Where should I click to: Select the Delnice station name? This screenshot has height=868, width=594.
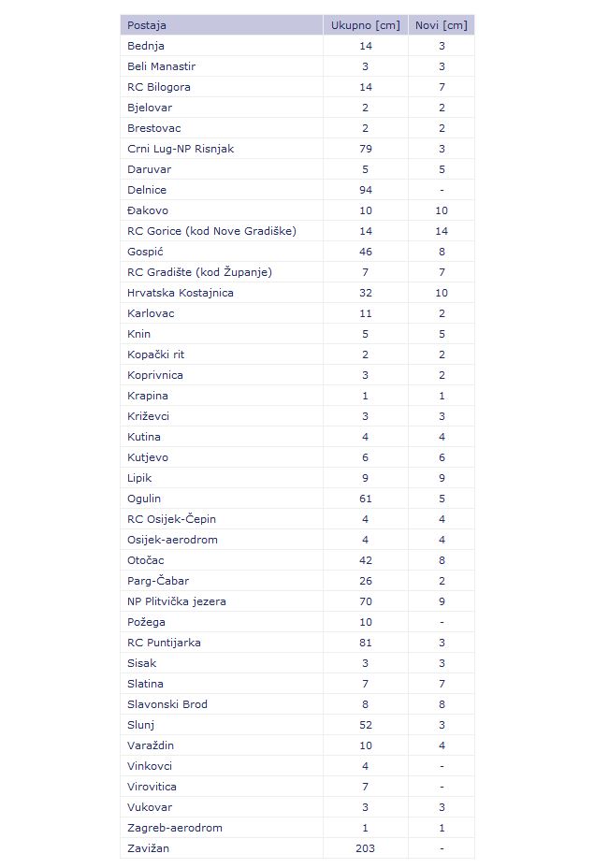coord(147,190)
